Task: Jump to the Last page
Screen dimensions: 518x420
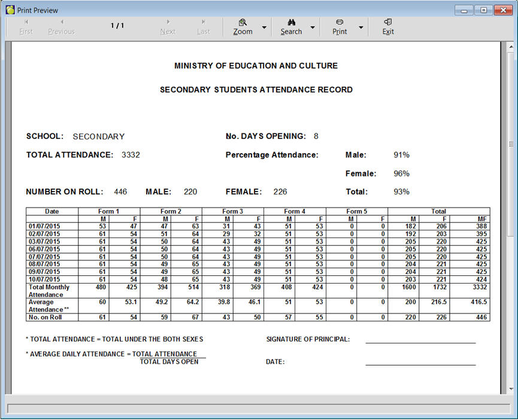Action: coord(204,26)
